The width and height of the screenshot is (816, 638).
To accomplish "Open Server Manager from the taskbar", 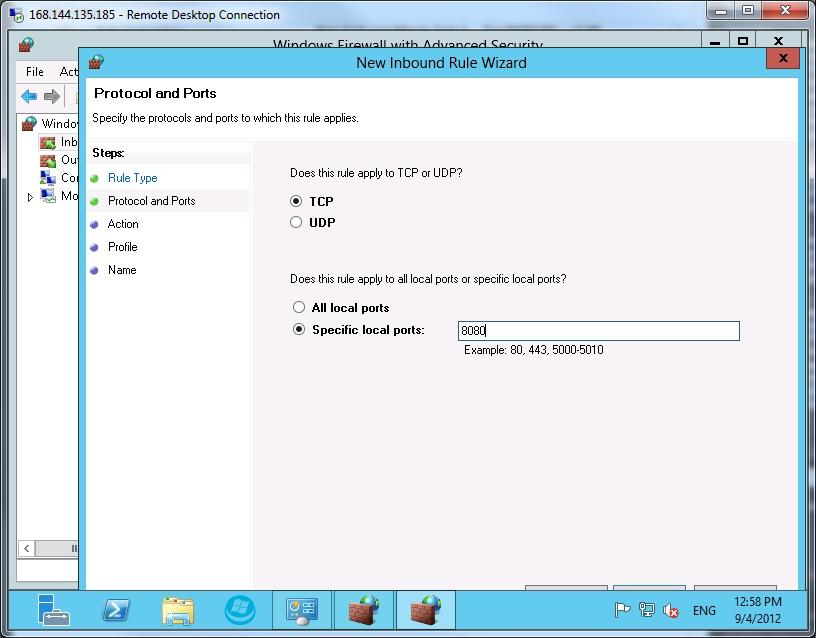I will click(x=54, y=609).
